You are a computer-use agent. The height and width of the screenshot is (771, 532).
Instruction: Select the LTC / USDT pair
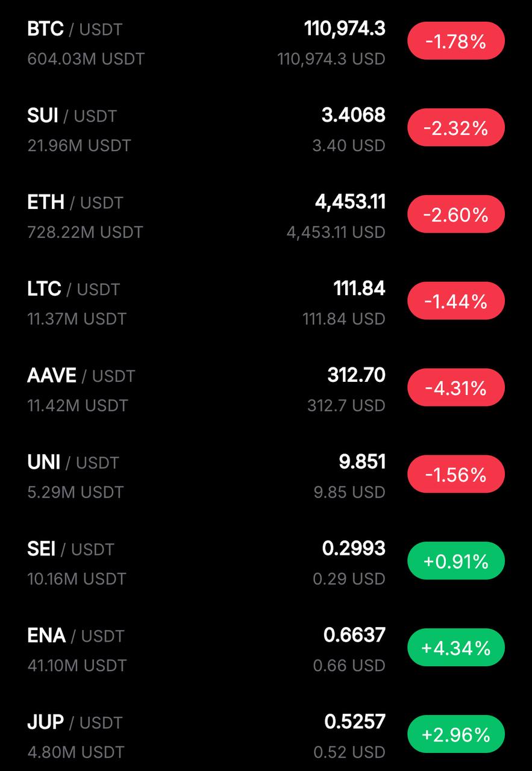266,303
